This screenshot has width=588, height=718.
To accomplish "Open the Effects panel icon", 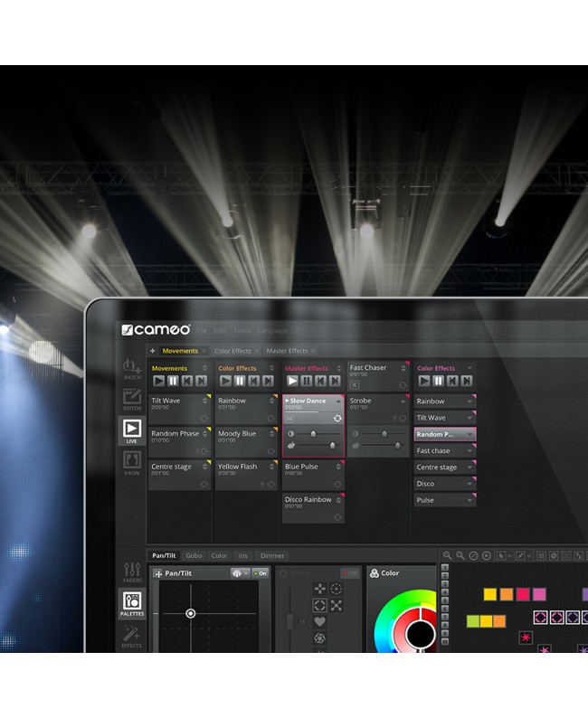I will [132, 637].
